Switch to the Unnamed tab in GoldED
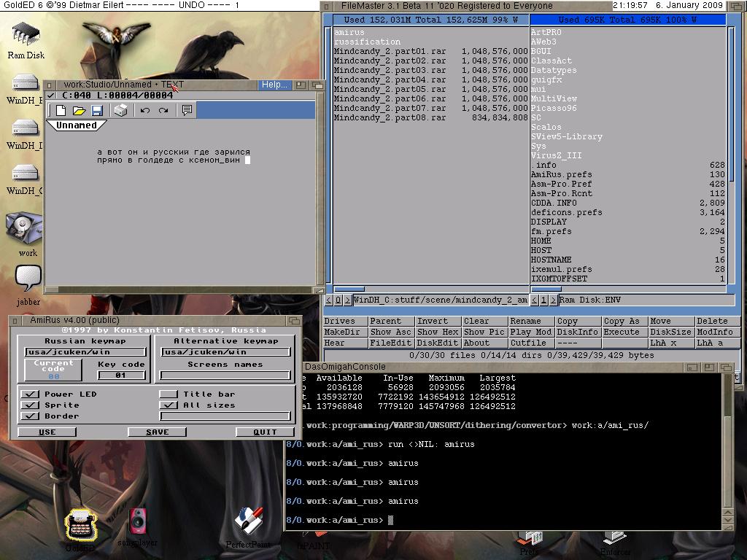This screenshot has width=747, height=560. pos(76,125)
